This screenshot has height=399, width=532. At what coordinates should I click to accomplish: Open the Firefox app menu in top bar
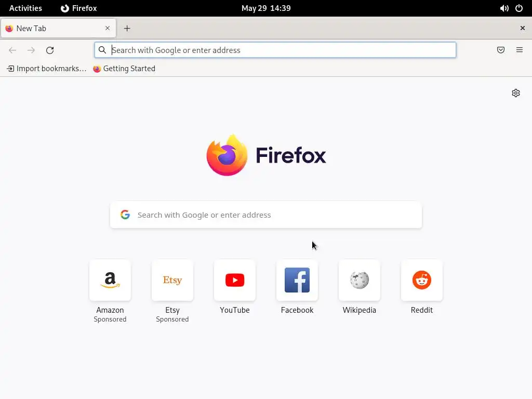click(x=79, y=8)
